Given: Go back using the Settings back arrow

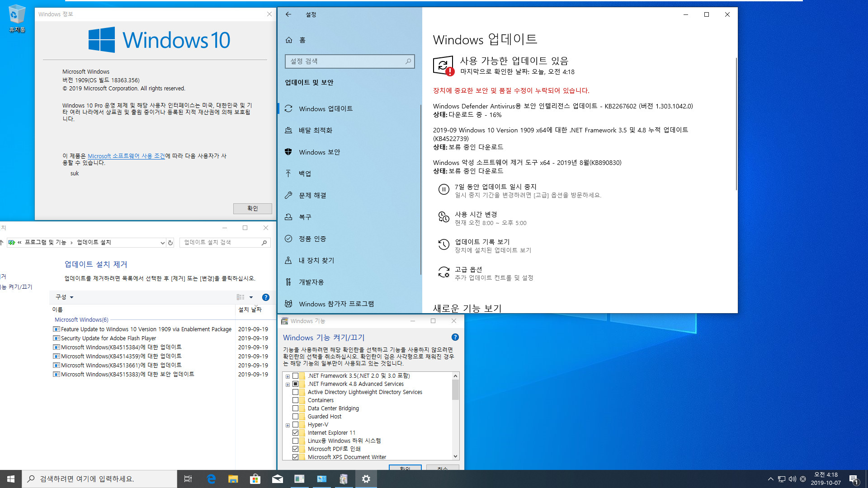Looking at the screenshot, I should coord(288,14).
